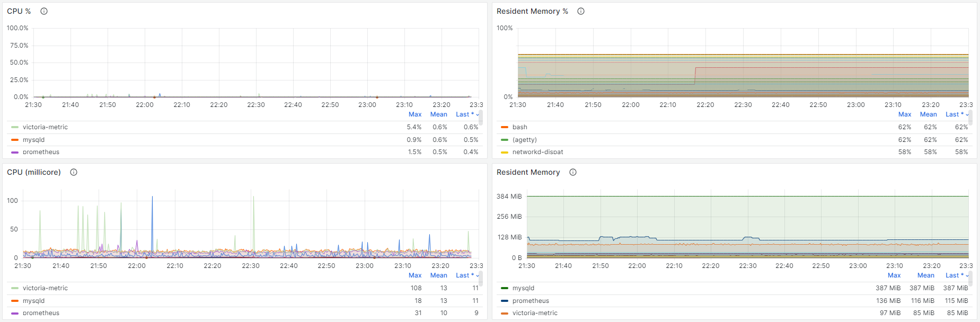Toggle mysqld series in CPU (millicore) legend

(x=33, y=301)
